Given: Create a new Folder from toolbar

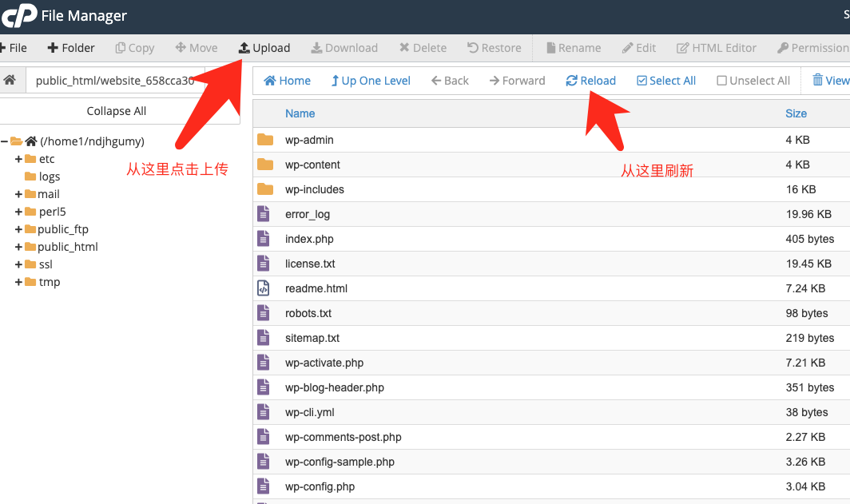Looking at the screenshot, I should [x=71, y=48].
